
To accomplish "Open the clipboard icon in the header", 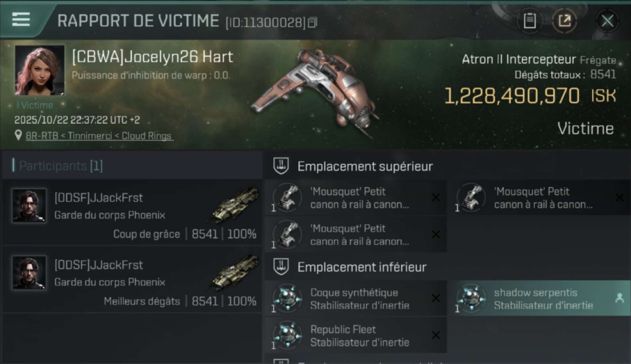I will point(530,21).
